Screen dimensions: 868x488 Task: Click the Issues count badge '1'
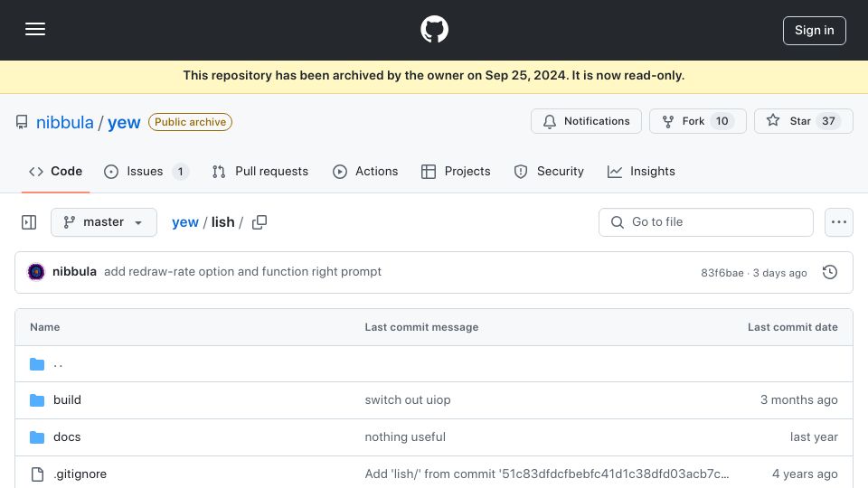180,172
